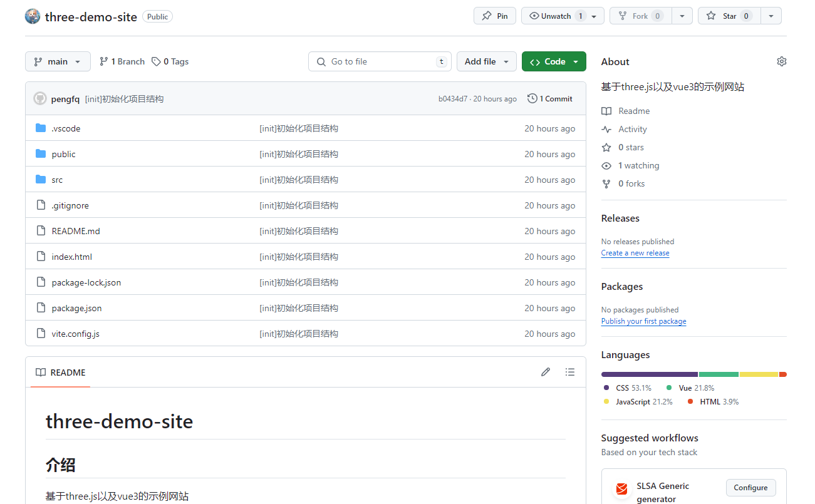Open the index.html file name
This screenshot has width=815, height=504.
coord(72,257)
